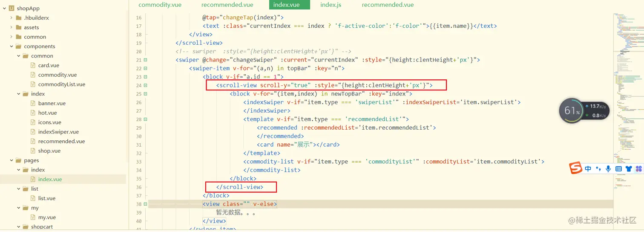This screenshot has width=644, height=232.
Task: Fold the v-for block at line 25
Action: [145, 94]
